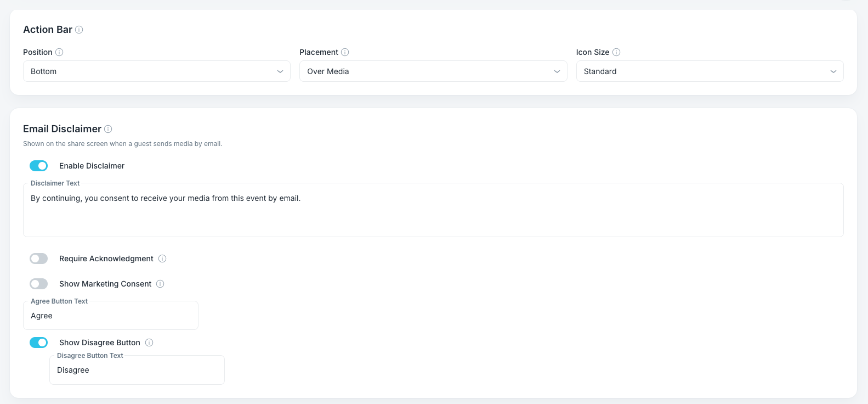Click the info icon next to Icon Size
868x404 pixels.
[x=616, y=52]
